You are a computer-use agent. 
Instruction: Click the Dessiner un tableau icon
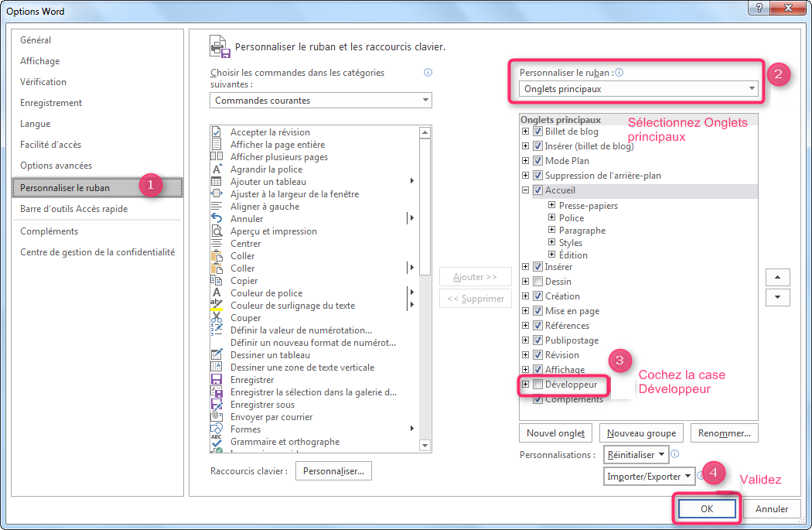click(217, 355)
